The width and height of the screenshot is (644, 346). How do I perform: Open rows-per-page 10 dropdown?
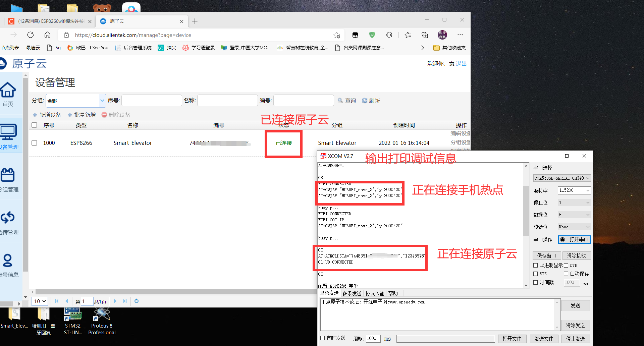click(x=40, y=301)
